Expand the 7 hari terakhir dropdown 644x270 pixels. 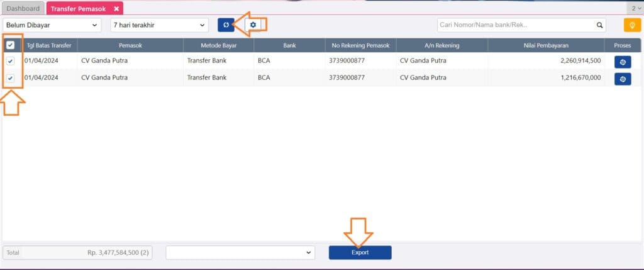coord(158,25)
